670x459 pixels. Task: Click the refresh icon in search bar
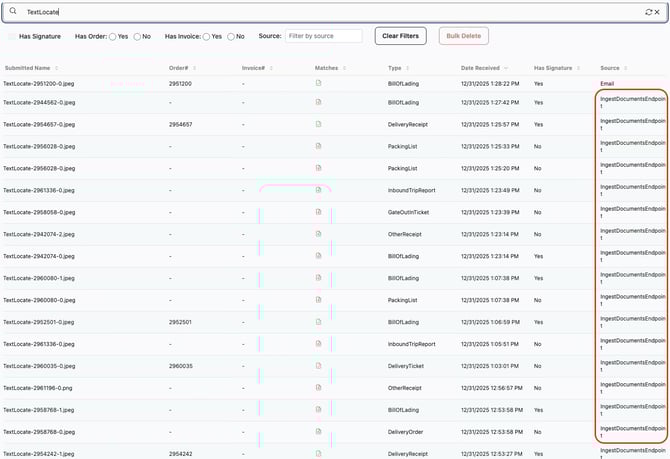tap(648, 12)
